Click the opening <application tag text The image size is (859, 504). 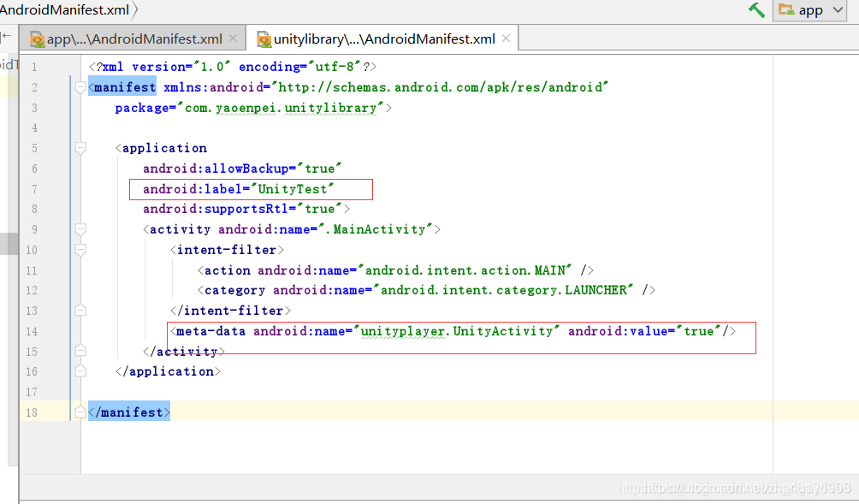coord(161,148)
